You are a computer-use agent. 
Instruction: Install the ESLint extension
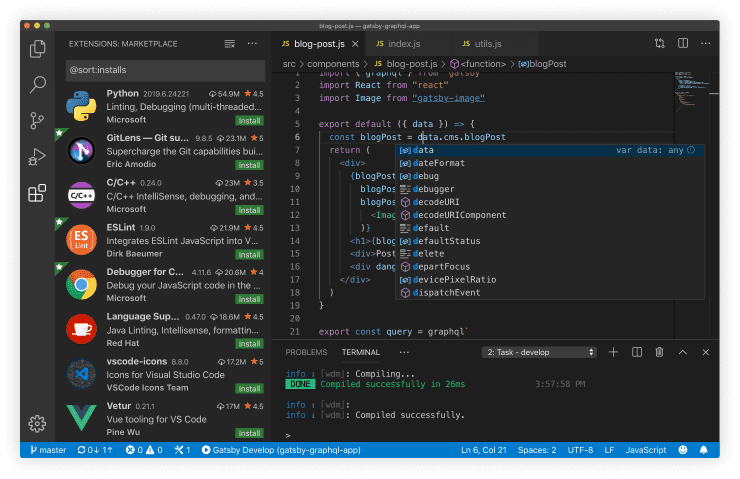pos(249,255)
